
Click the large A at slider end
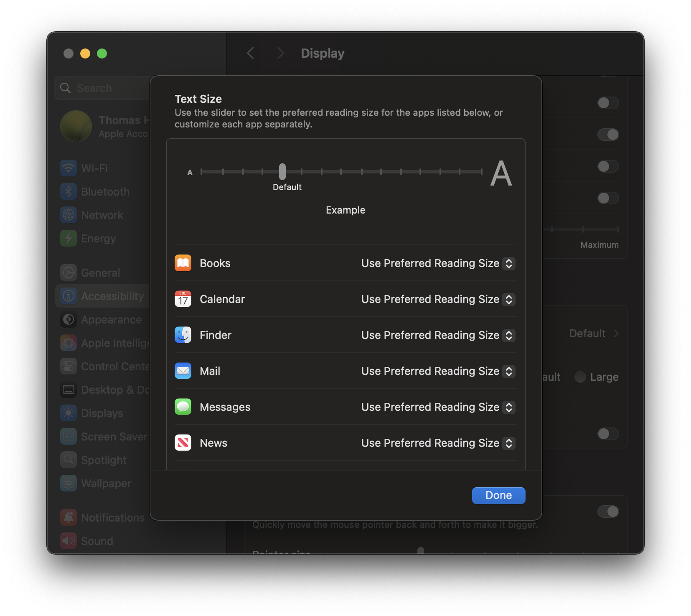tap(501, 173)
